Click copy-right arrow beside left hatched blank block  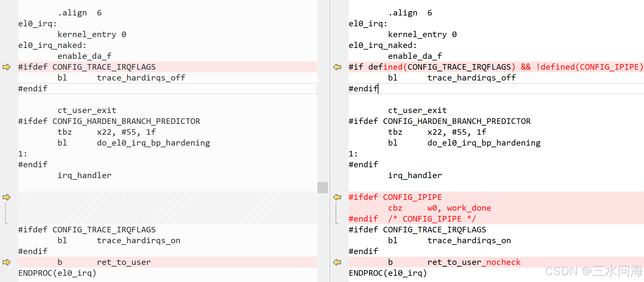tap(7, 197)
